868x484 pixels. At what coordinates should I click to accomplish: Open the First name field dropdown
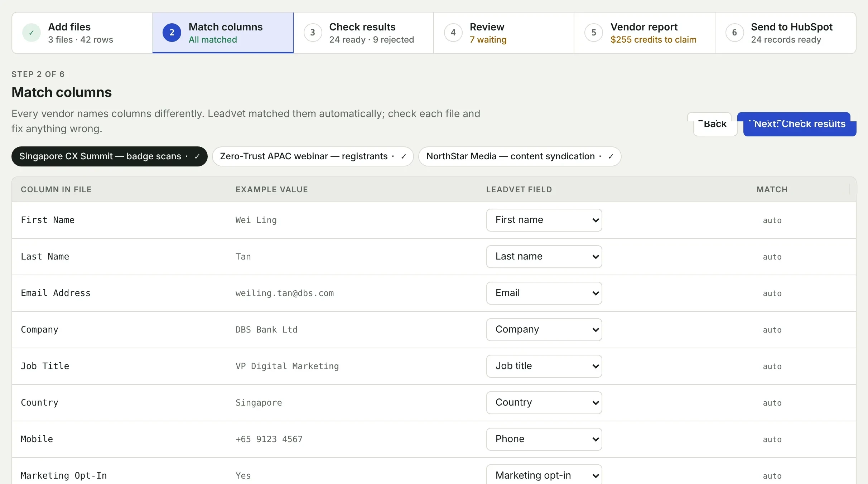point(544,220)
